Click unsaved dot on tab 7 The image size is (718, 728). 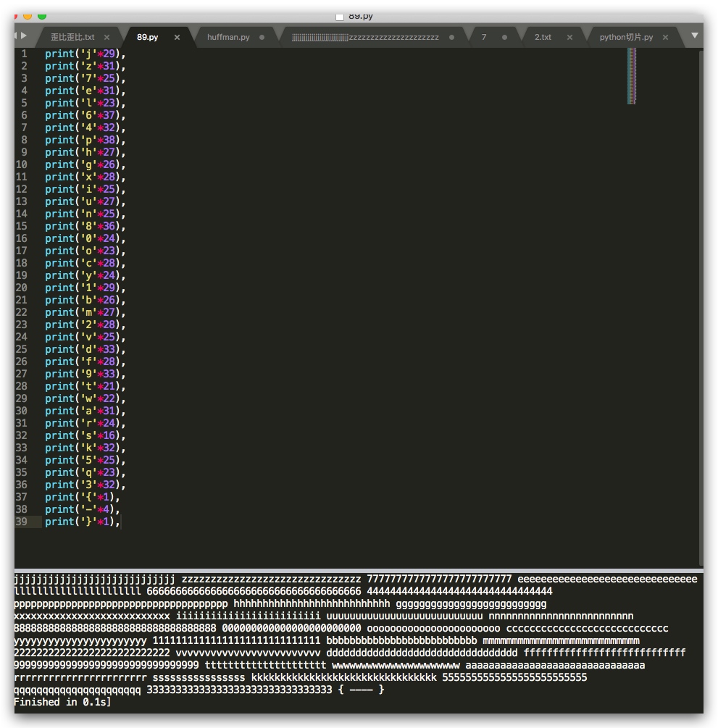pos(505,38)
